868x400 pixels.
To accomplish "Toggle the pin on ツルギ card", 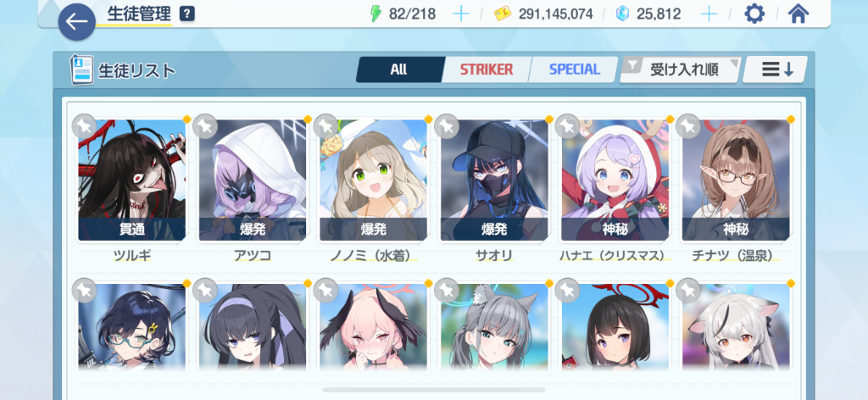I will [84, 126].
